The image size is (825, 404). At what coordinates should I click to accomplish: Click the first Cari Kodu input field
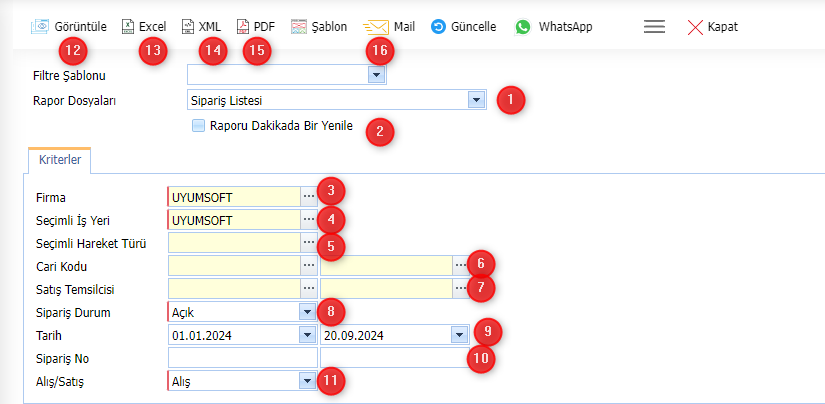click(x=234, y=266)
